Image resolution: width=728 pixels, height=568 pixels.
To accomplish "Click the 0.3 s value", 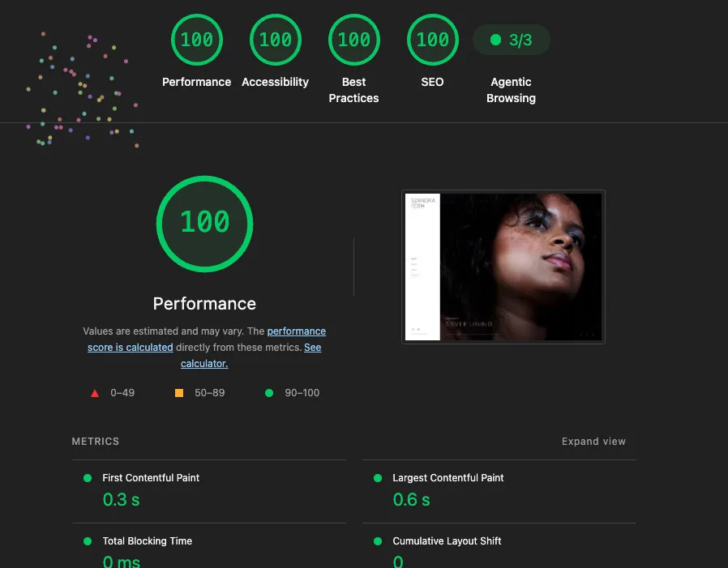I will point(121,500).
